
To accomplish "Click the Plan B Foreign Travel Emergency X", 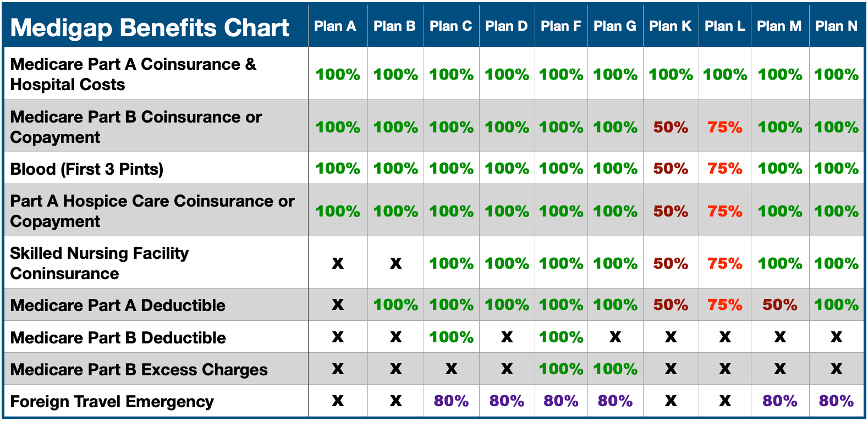I will pyautogui.click(x=395, y=401).
